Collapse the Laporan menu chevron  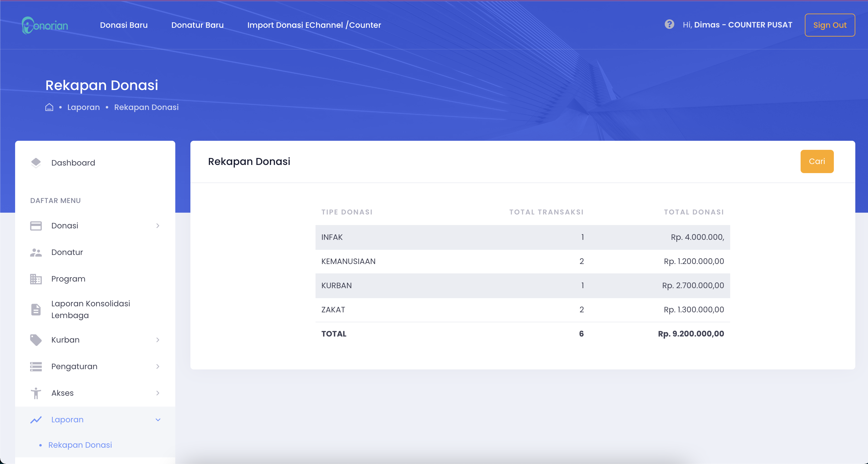pos(158,420)
